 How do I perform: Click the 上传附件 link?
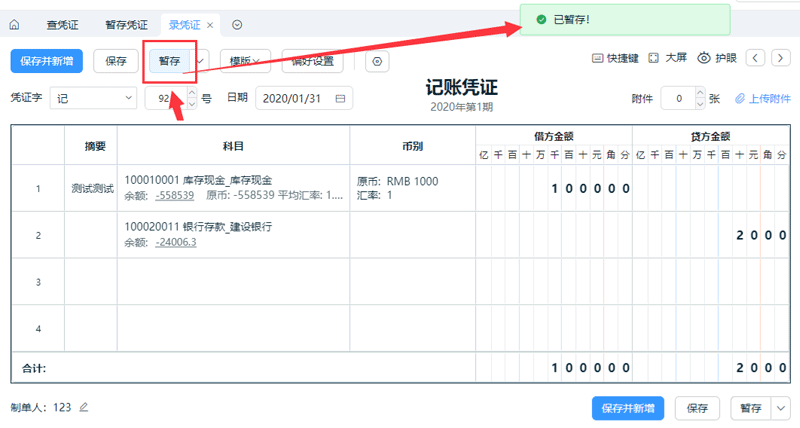click(x=763, y=98)
